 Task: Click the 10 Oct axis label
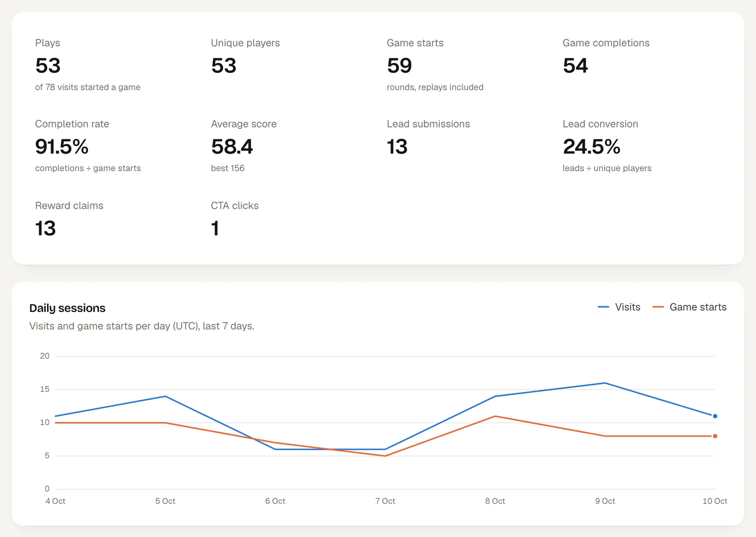[x=715, y=501]
